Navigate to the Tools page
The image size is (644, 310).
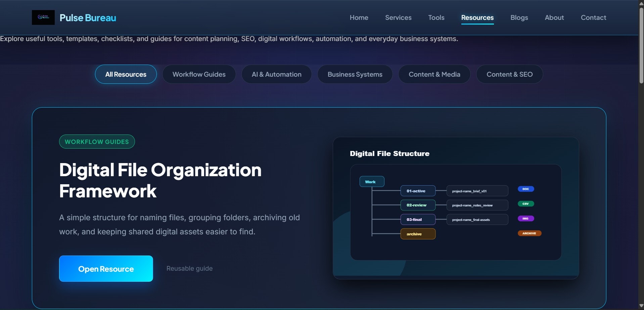coord(436,17)
